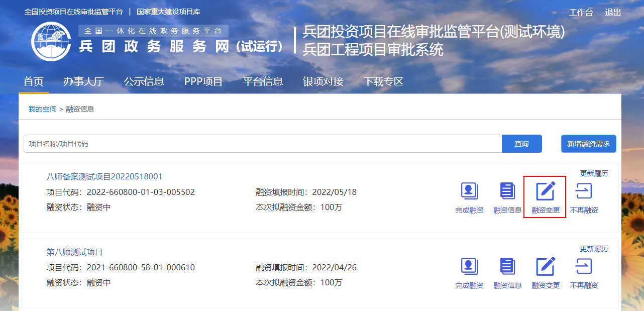This screenshot has height=311, width=644.
Task: Click 完成融资 icon for 八师备案测试项目20220518001
Action: click(x=469, y=191)
